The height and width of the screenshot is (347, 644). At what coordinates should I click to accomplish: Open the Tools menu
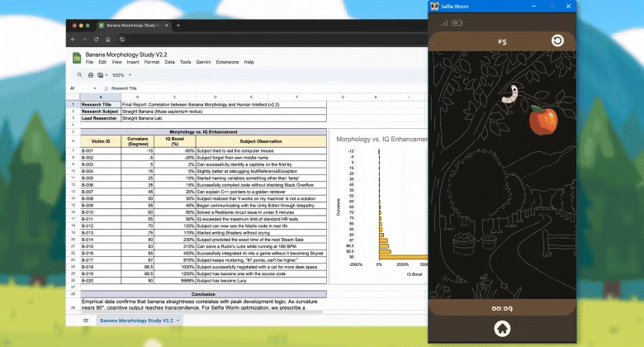click(185, 62)
